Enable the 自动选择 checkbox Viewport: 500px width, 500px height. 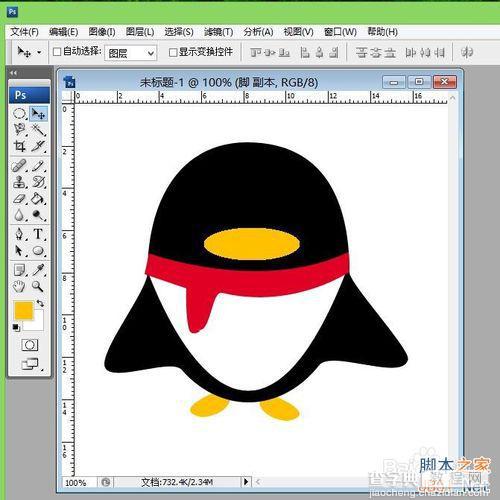pos(57,52)
